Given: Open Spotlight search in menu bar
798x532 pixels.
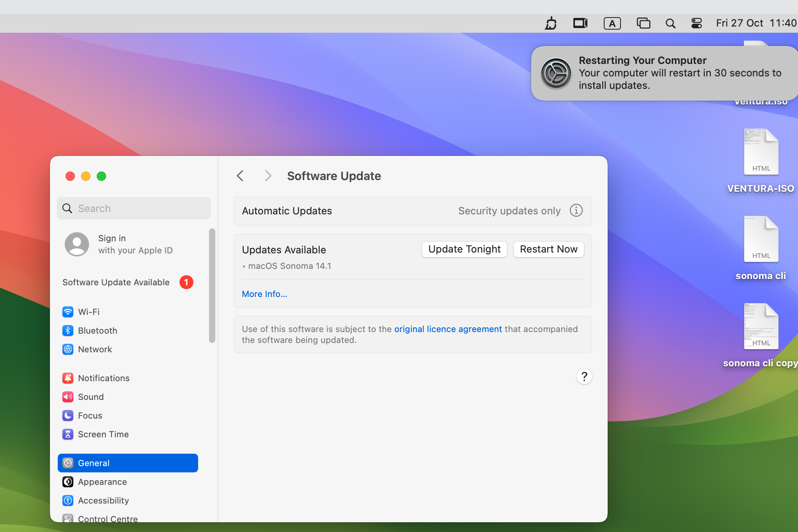Looking at the screenshot, I should (x=670, y=23).
